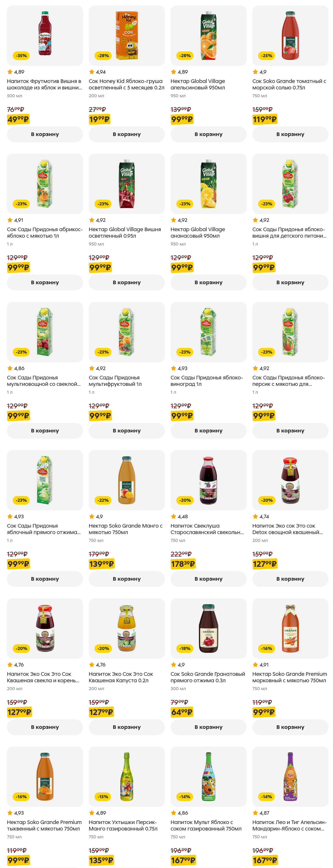
Task: Open Мульт Яблоко bottle picture
Action: point(208,776)
